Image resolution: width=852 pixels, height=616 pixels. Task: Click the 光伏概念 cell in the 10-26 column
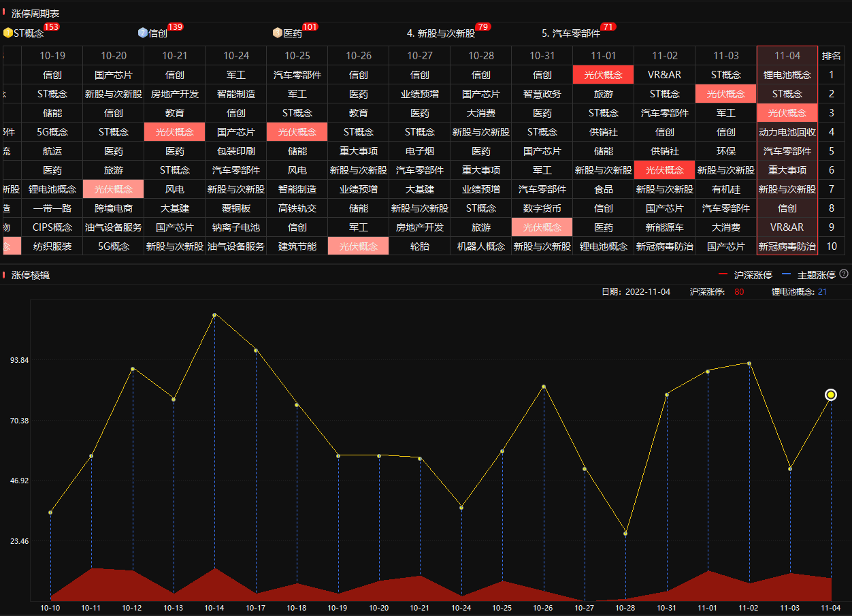click(x=359, y=246)
